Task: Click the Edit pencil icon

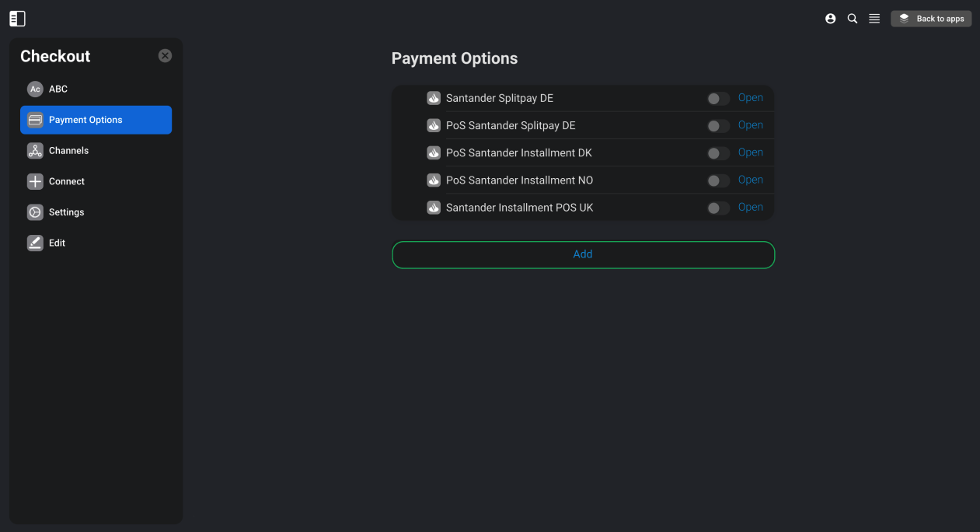Action: 35,243
